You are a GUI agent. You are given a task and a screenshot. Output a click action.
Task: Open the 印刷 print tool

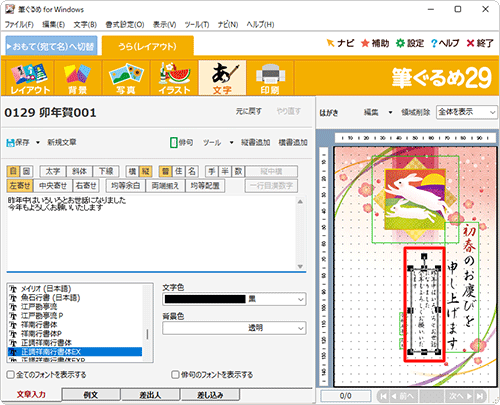pos(270,78)
